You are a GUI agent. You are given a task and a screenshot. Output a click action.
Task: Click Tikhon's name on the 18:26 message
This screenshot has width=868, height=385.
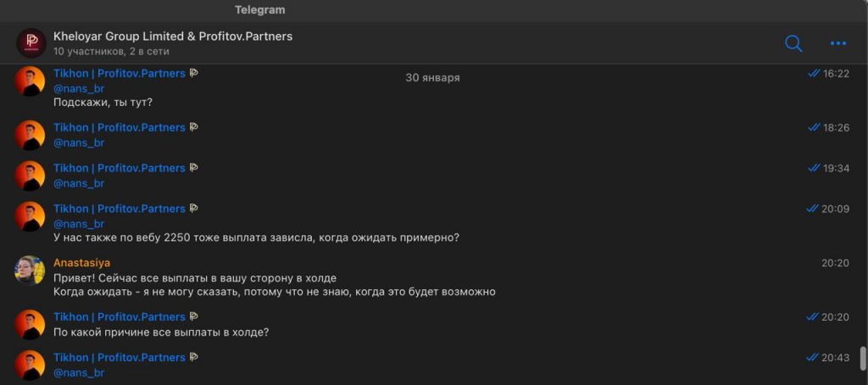click(119, 127)
